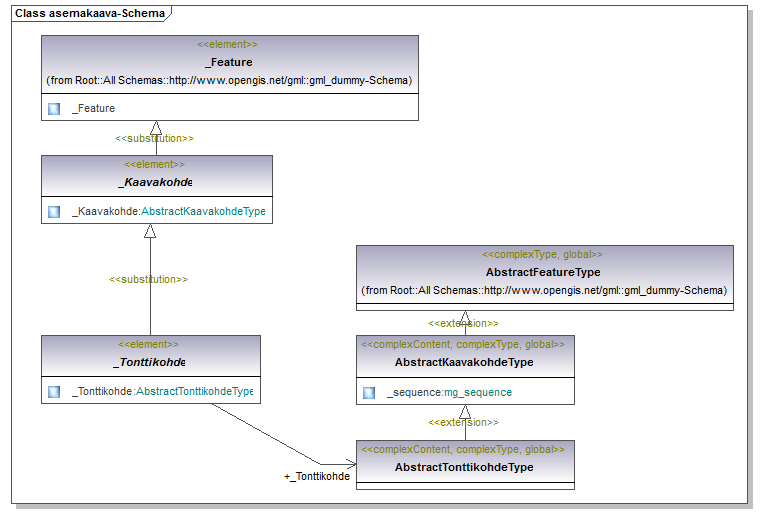Click the icon next to _sequence:mg_sequence
Viewport: 774px width, 524px height.
[369, 393]
